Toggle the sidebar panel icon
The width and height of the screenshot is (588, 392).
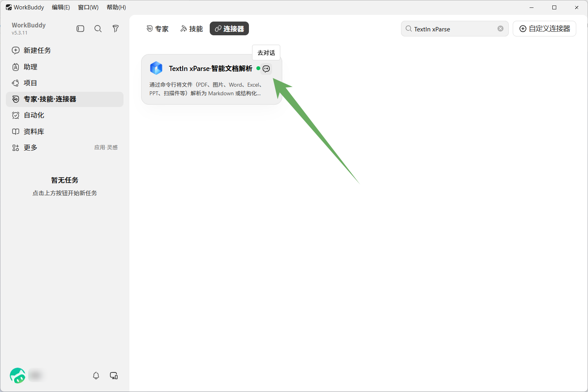pyautogui.click(x=80, y=29)
